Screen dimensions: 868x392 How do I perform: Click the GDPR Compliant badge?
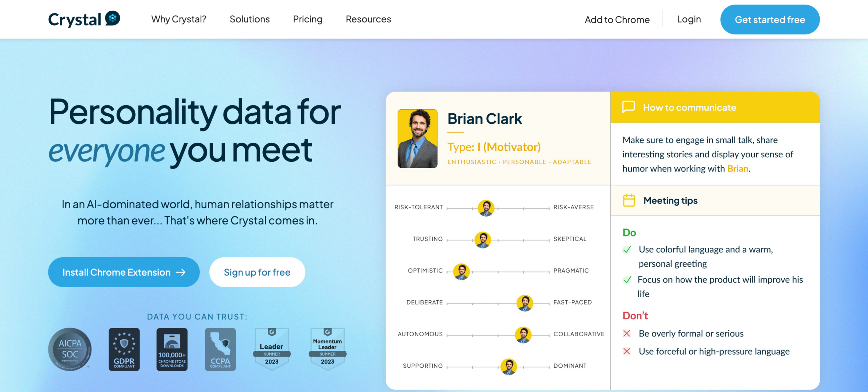124,349
